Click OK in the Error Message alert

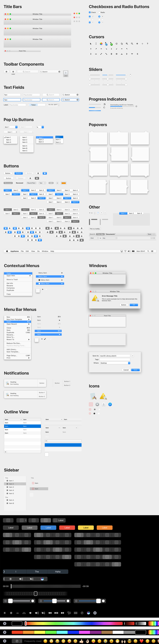(134, 305)
